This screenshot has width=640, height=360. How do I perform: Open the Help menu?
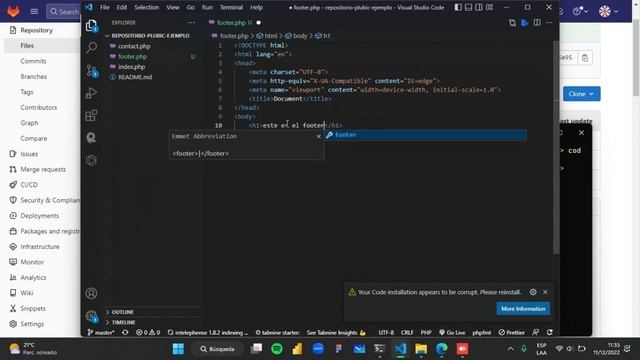click(256, 7)
